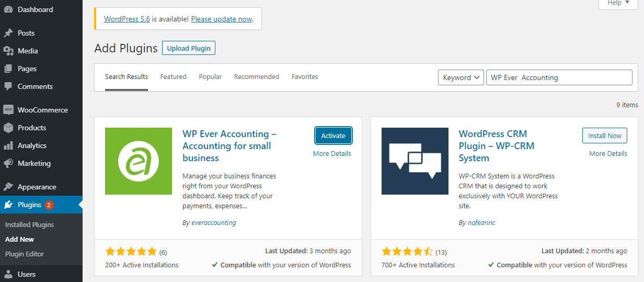This screenshot has width=644, height=282.
Task: Select the Appearance paintbrush icon
Action: click(x=8, y=187)
